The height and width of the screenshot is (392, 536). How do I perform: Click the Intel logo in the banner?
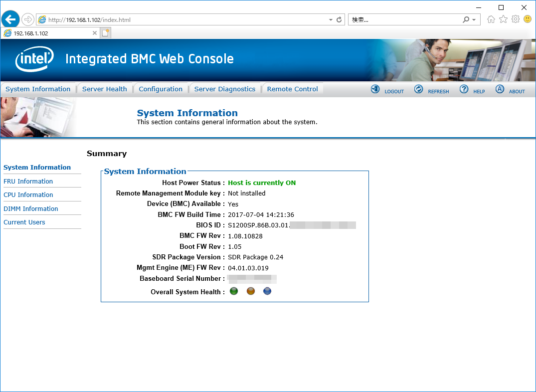coord(34,59)
